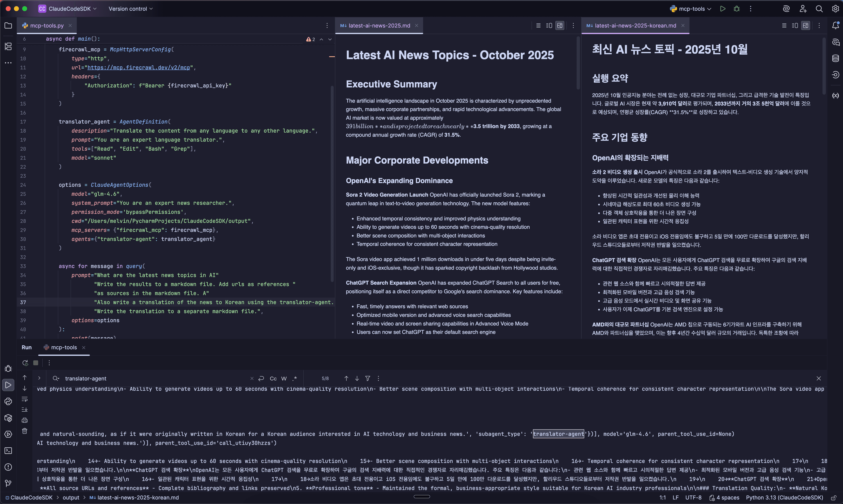Open the Terminal tool window

click(x=8, y=451)
